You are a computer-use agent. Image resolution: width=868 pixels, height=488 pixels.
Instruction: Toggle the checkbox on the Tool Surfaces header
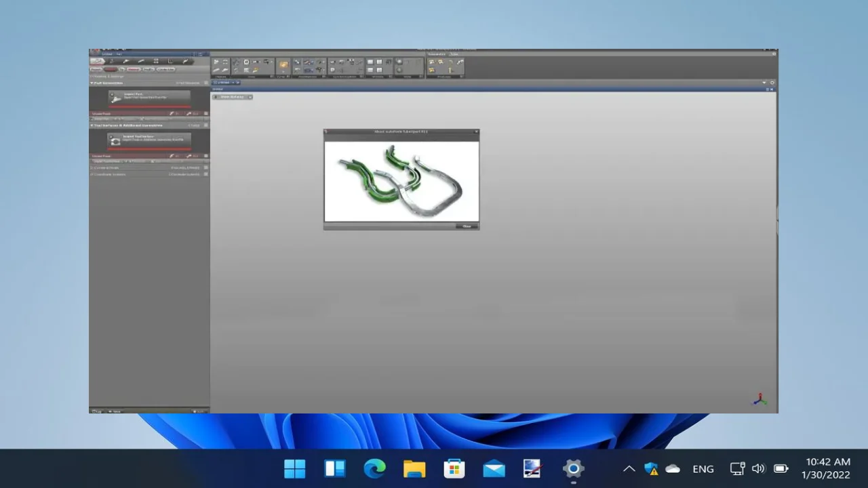pos(206,125)
